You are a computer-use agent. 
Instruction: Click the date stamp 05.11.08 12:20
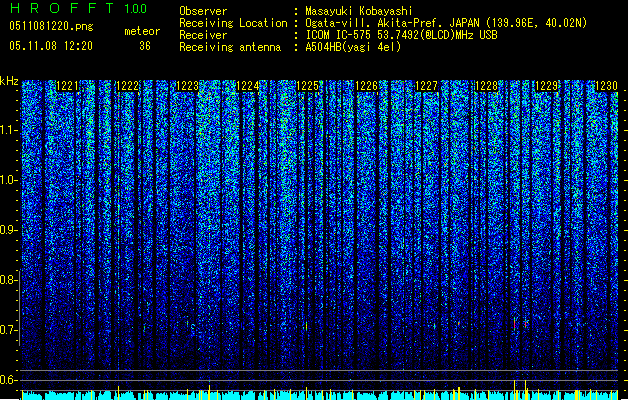(x=51, y=46)
